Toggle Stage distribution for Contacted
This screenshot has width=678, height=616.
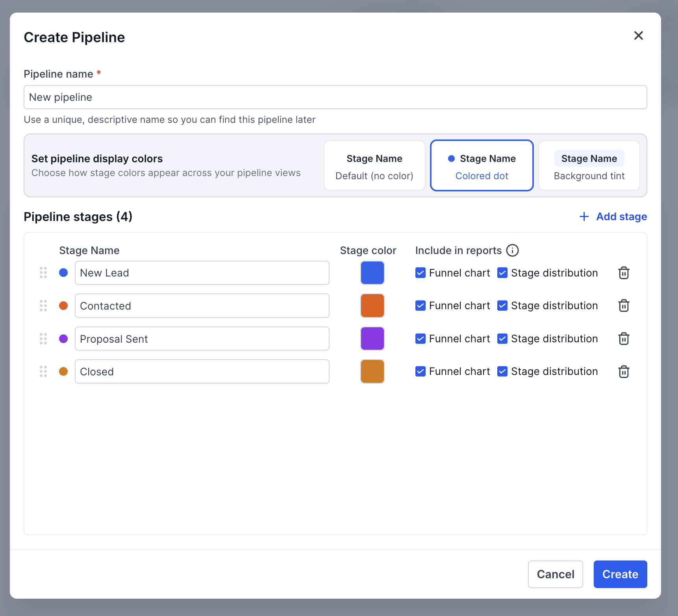click(502, 306)
